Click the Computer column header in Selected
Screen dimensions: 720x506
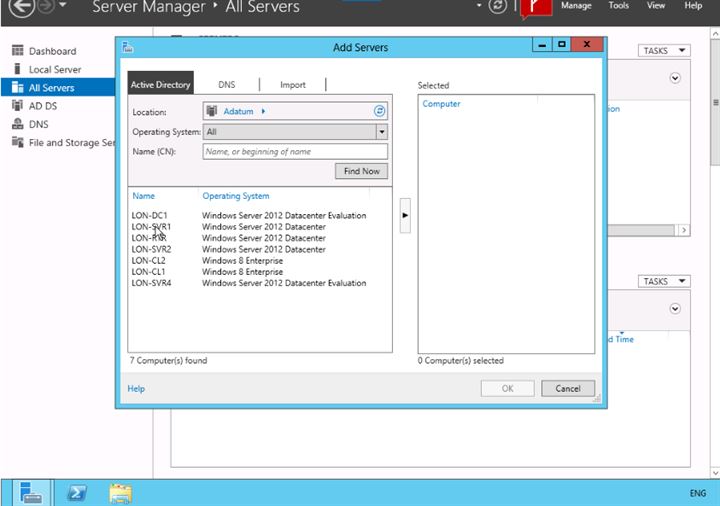[x=441, y=104]
